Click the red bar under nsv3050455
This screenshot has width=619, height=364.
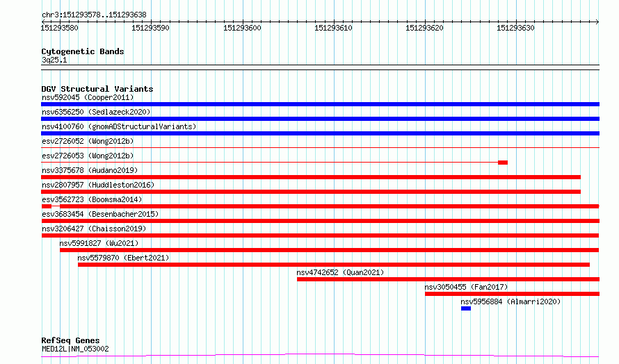point(512,294)
